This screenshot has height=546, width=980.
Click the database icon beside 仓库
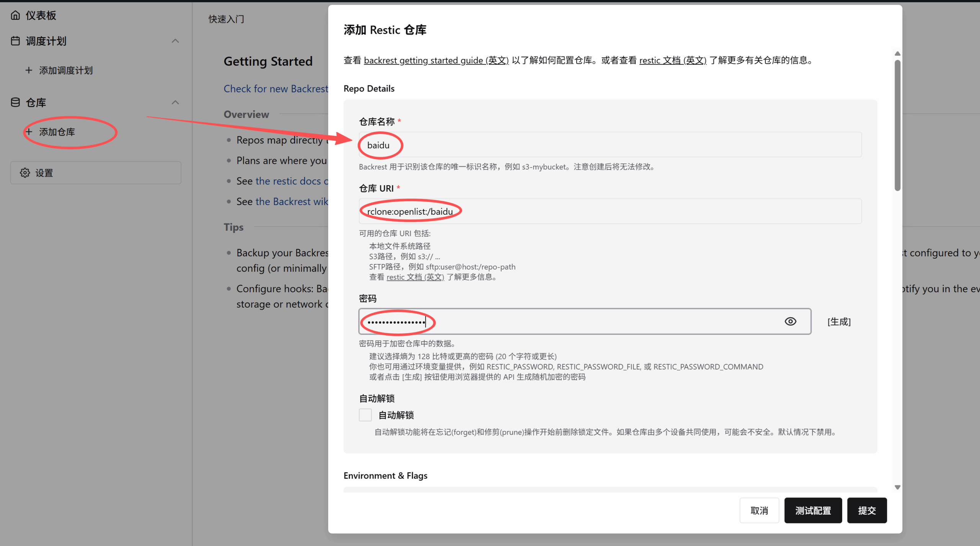15,102
